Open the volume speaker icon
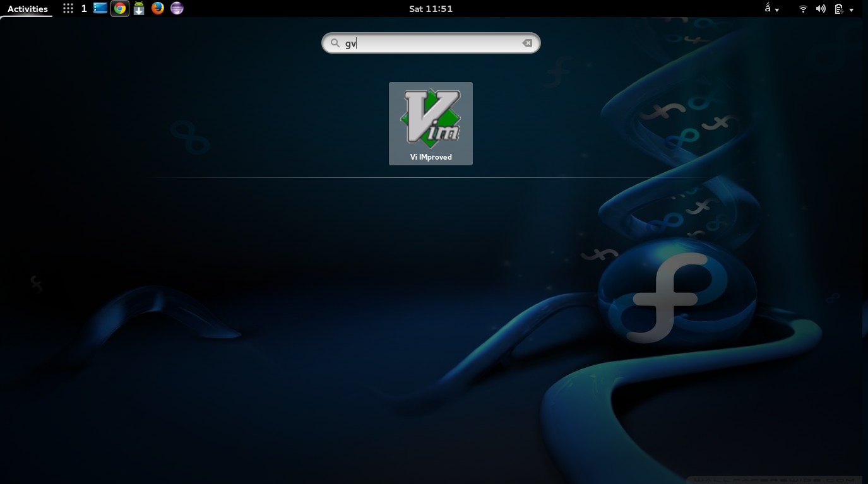The image size is (868, 484). pyautogui.click(x=821, y=9)
